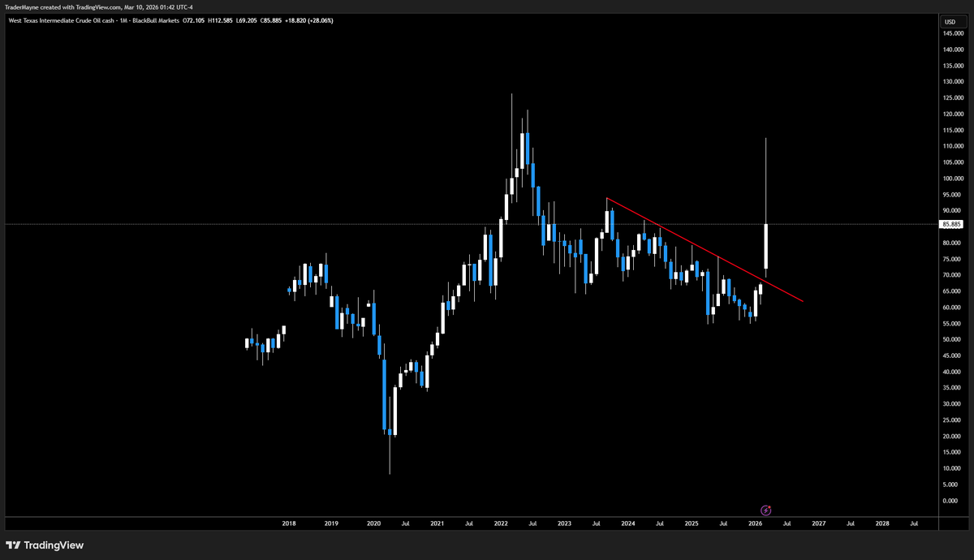Click the 2018 time axis label
Screen dimensions: 974x560
(289, 524)
